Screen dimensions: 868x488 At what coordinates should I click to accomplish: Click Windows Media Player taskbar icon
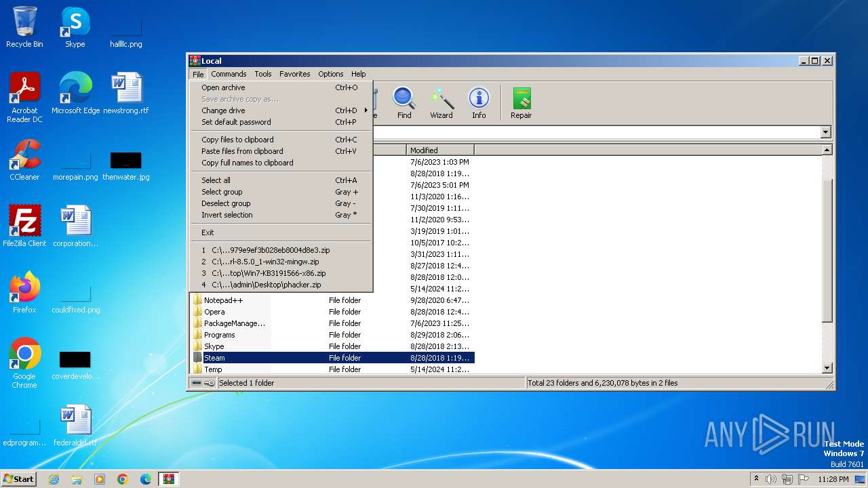(100, 479)
